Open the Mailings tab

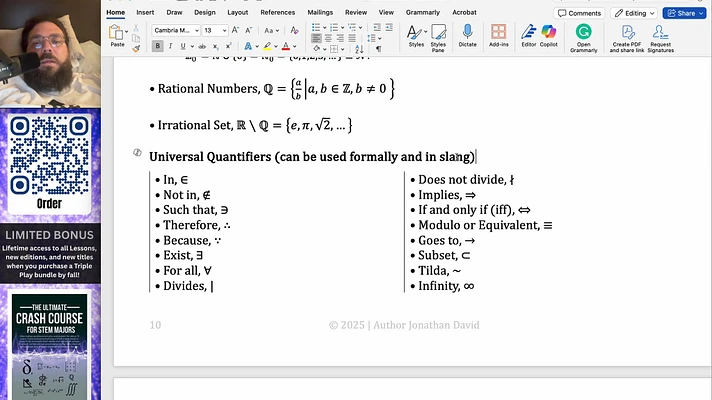tap(320, 12)
